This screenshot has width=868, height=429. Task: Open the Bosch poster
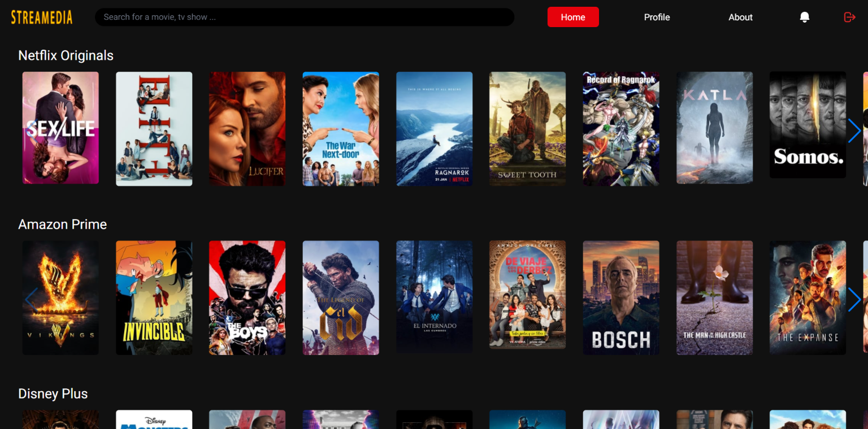pyautogui.click(x=621, y=297)
